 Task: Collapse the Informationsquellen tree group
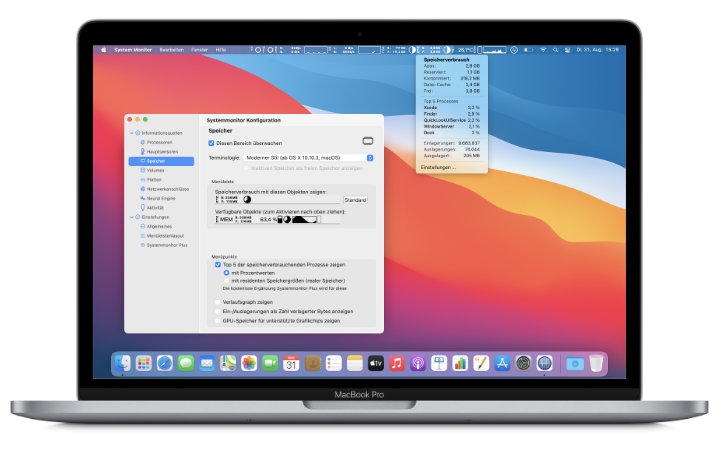click(x=132, y=133)
